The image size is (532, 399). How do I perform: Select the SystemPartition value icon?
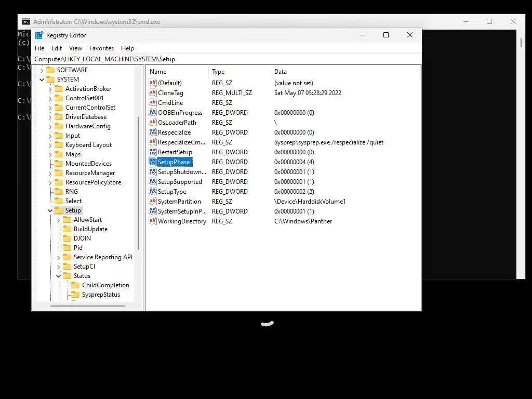[153, 201]
